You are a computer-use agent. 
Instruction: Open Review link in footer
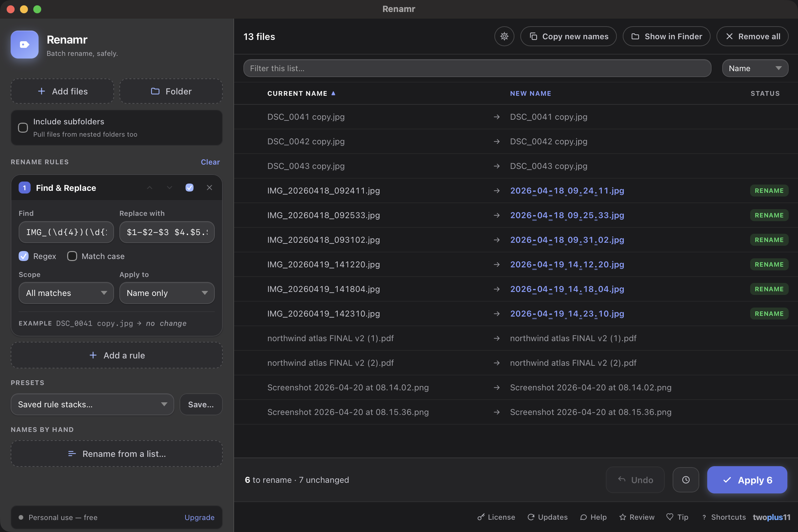click(637, 517)
